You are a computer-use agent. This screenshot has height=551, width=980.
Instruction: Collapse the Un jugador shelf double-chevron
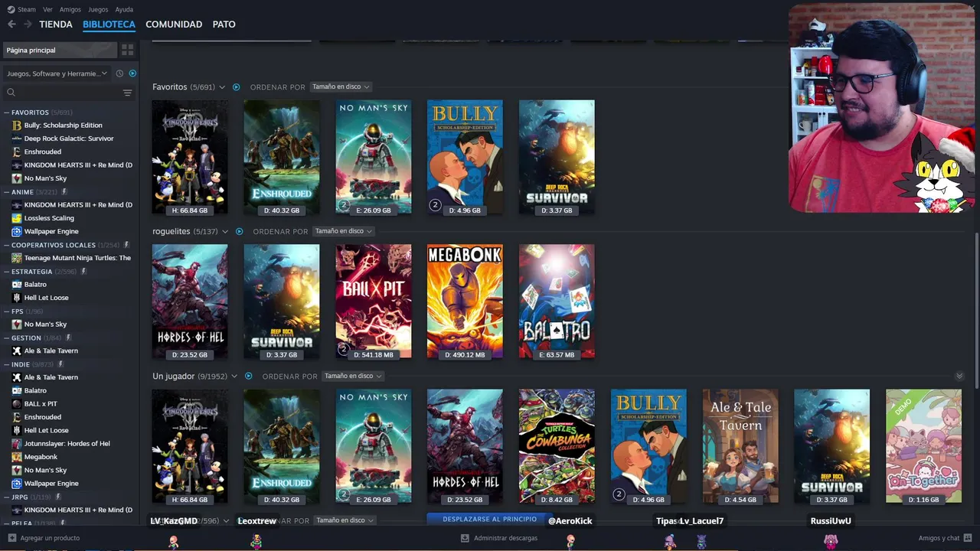coord(959,376)
